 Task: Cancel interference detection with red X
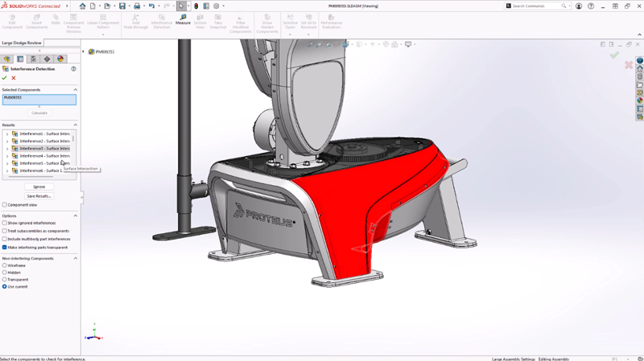tap(14, 78)
